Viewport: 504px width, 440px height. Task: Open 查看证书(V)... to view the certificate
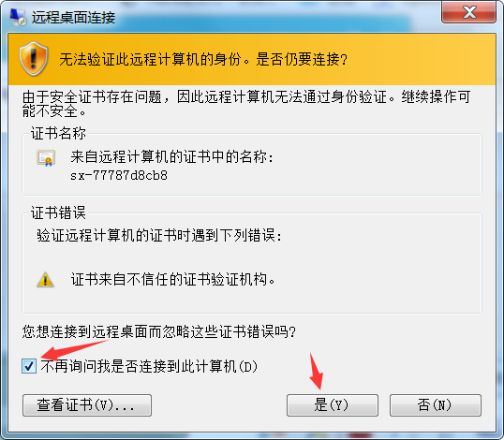click(x=87, y=405)
